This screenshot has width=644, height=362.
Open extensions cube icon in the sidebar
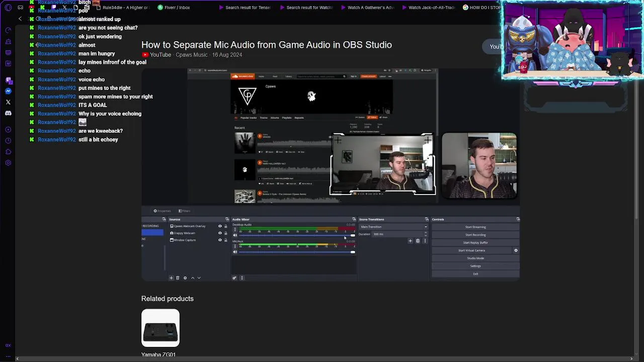pos(8,152)
